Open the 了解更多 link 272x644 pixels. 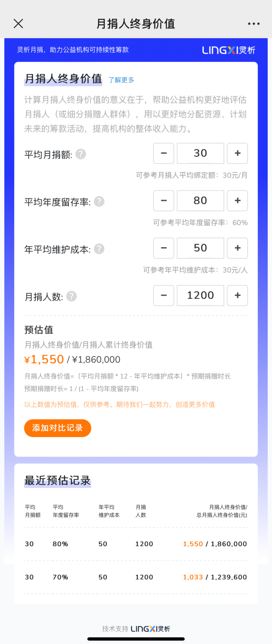coord(121,80)
